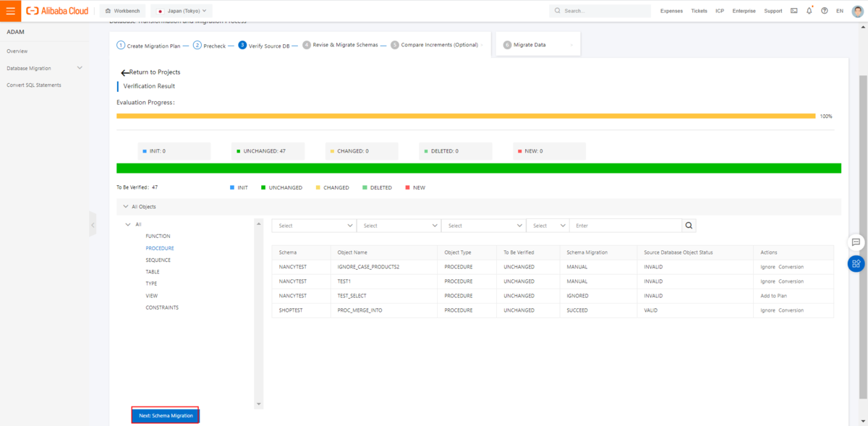868x426 pixels.
Task: Open the floating chat feedback icon
Action: click(x=856, y=242)
